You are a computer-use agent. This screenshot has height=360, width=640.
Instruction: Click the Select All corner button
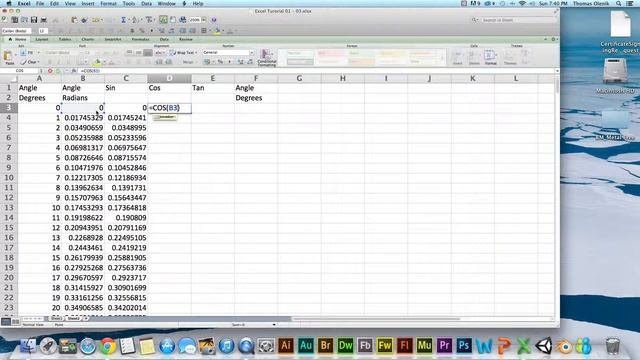[x=9, y=78]
